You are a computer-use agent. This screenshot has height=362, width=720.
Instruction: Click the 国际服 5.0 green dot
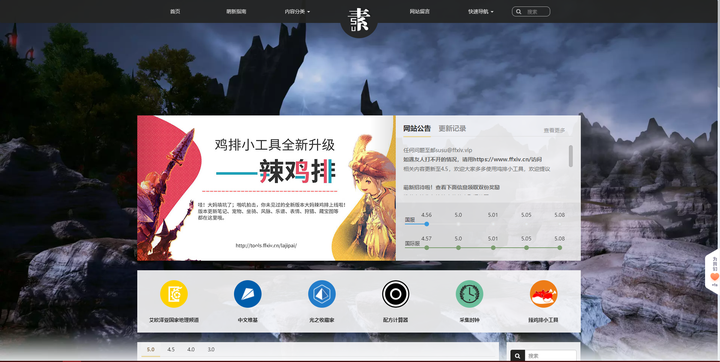458,248
